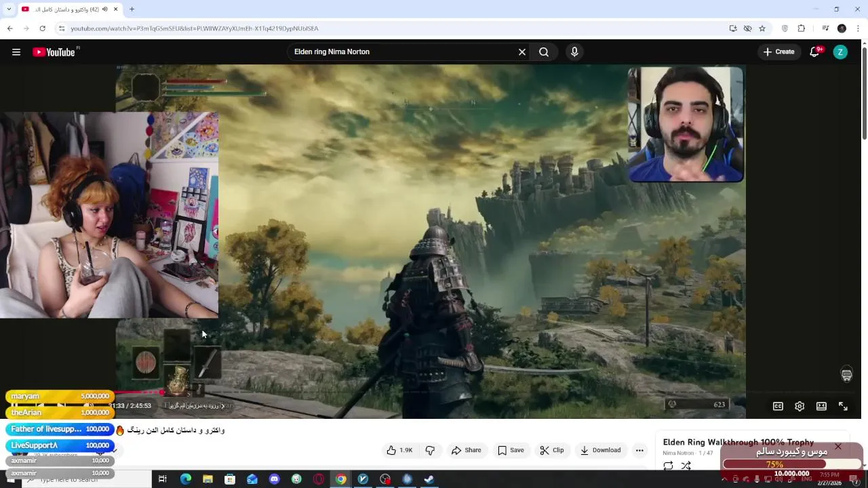
Task: Go back with the browser back arrow
Action: pos(9,28)
